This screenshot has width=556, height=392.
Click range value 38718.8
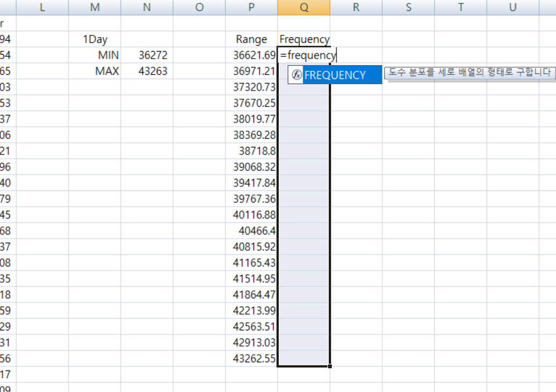coord(252,151)
